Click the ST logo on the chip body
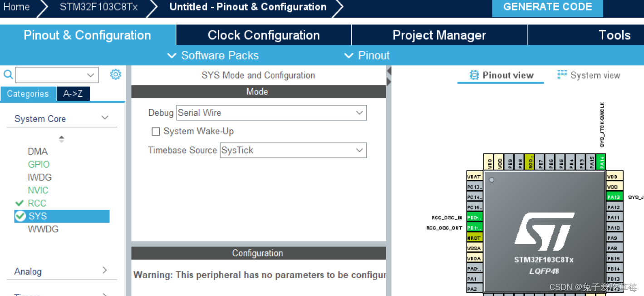The width and height of the screenshot is (644, 296). tap(544, 232)
